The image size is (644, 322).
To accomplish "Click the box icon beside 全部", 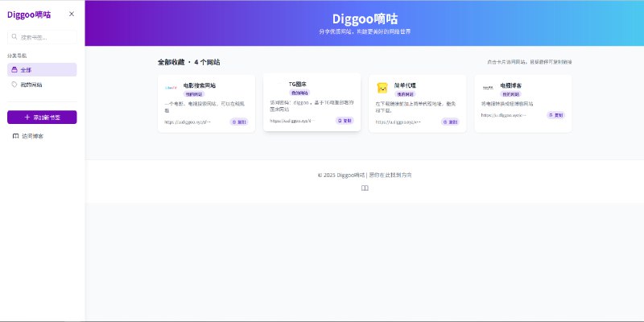I will click(x=14, y=70).
